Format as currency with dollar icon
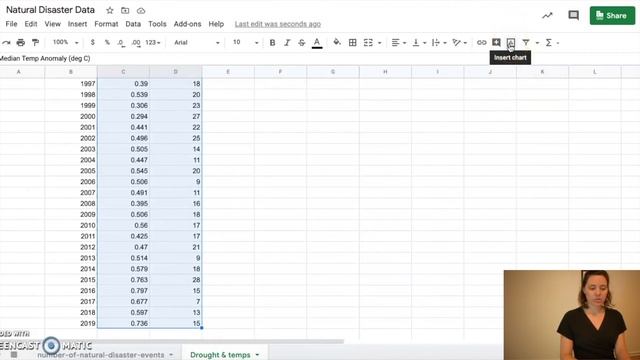640x360 pixels. (93, 42)
